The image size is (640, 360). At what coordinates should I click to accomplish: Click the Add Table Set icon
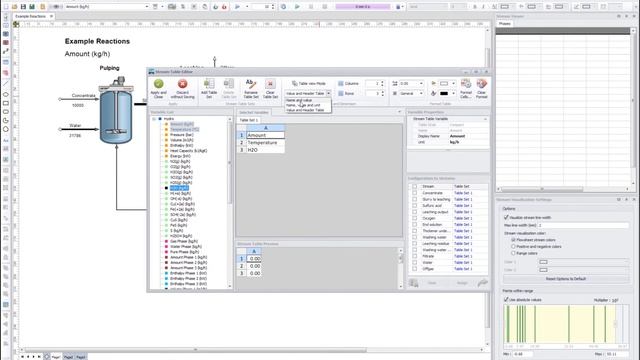[209, 84]
